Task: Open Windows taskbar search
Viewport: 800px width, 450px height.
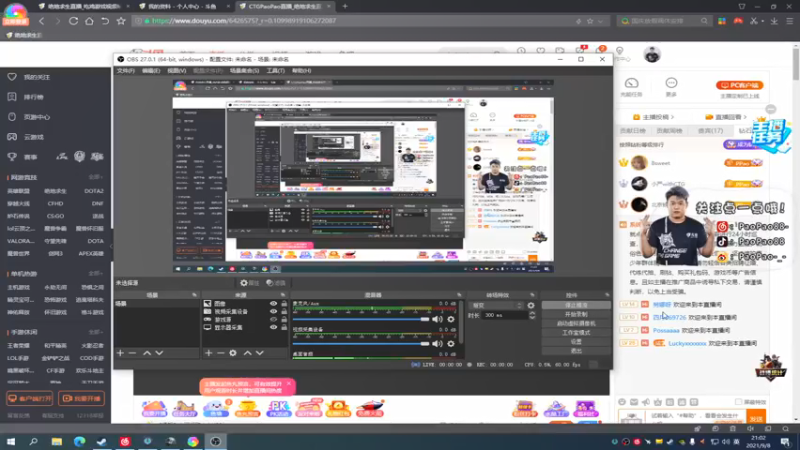Action: 34,441
